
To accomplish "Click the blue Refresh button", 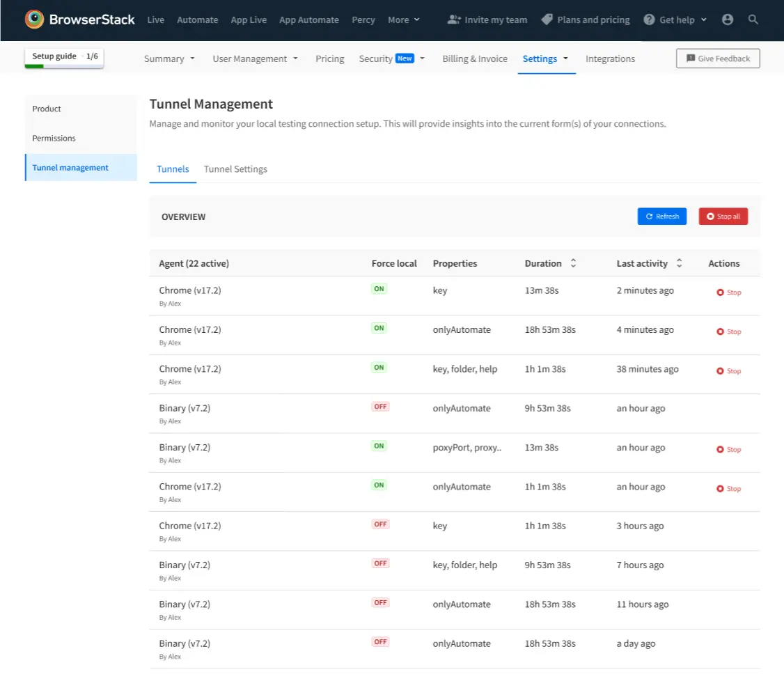I will pos(662,217).
